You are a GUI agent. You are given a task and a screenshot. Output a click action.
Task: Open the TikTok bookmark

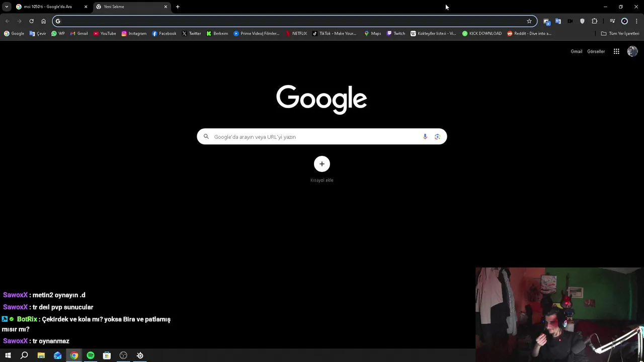pyautogui.click(x=334, y=34)
